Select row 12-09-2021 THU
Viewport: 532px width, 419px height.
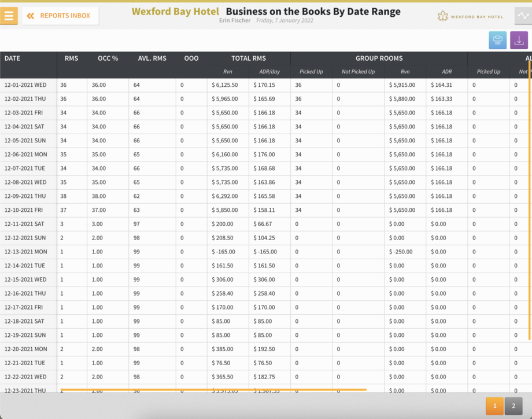[266, 196]
